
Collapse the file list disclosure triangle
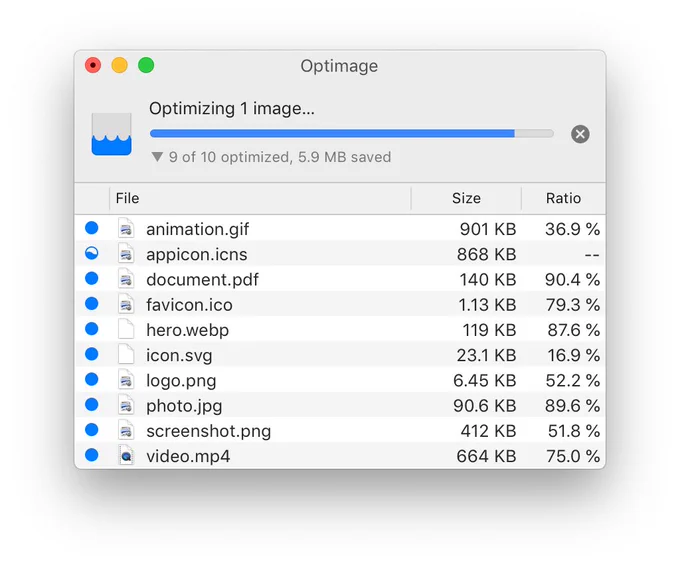[x=157, y=157]
